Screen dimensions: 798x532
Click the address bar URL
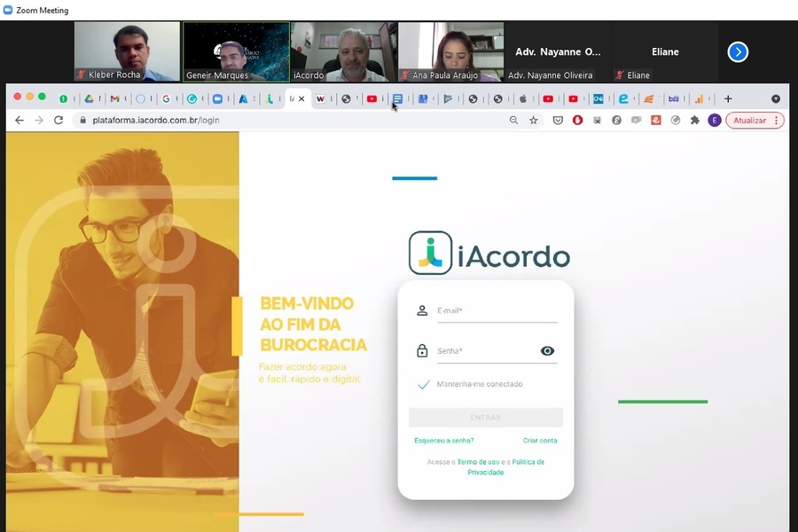click(266, 121)
